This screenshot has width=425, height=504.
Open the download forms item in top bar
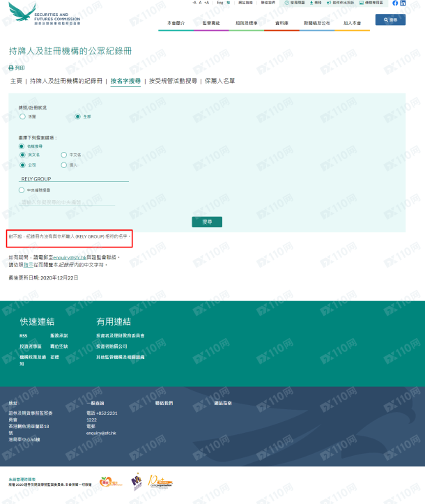[316, 3]
